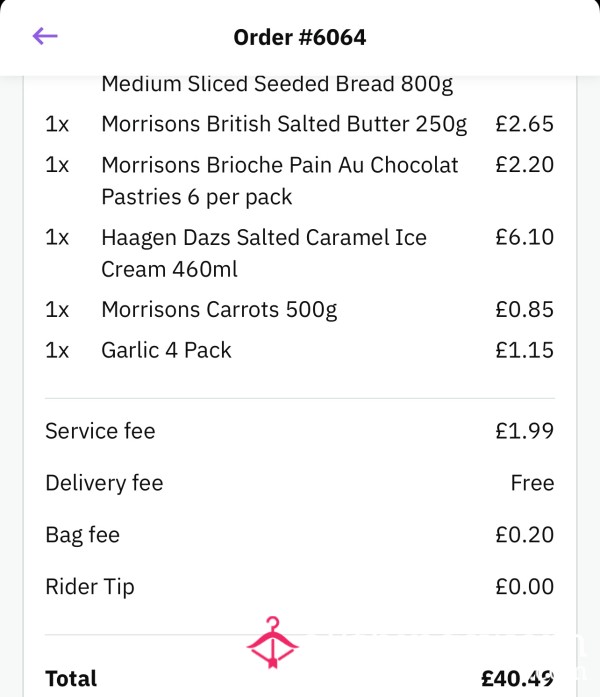Tap the Garlic 4 Pack item
Screen dimensions: 600x697
pos(300,350)
